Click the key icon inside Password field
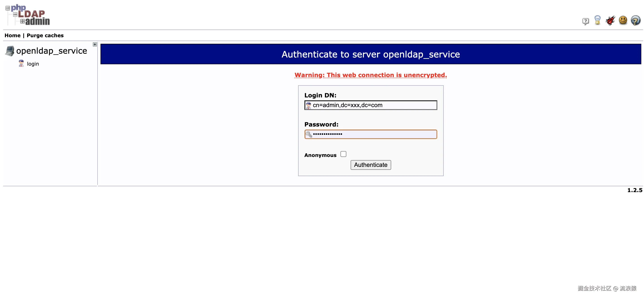This screenshot has height=299, width=644. [309, 134]
